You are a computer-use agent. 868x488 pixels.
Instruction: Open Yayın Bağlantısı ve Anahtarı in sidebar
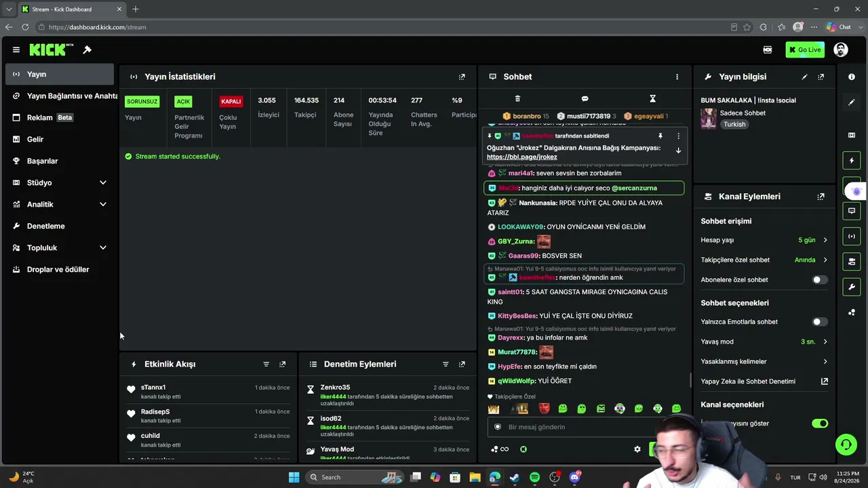tap(60, 96)
